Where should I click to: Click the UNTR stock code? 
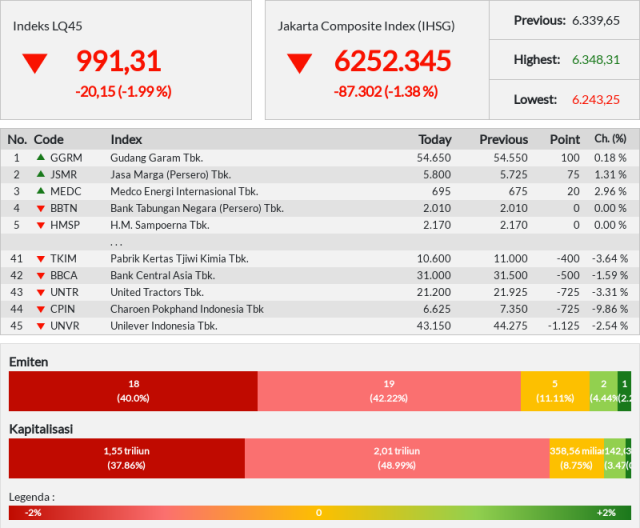click(64, 292)
